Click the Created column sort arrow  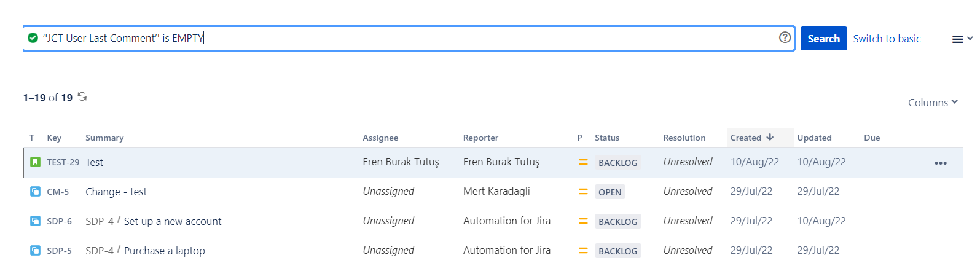[770, 137]
